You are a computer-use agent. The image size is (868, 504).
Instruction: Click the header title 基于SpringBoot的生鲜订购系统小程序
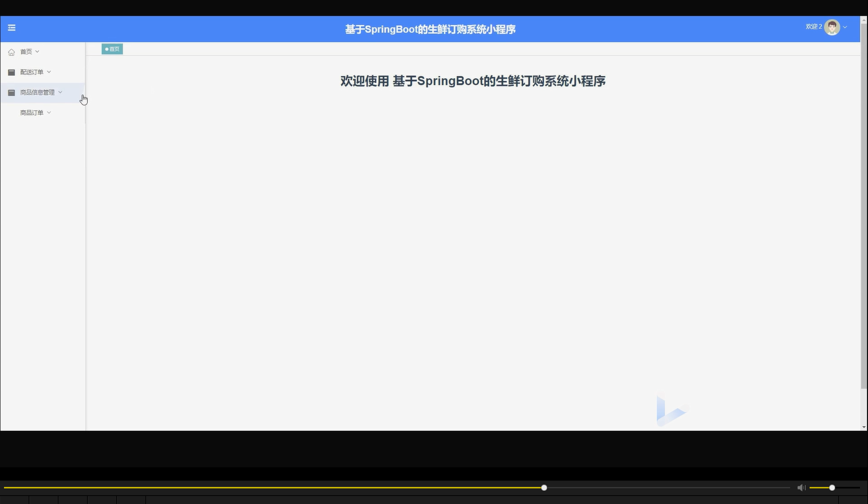pos(431,29)
